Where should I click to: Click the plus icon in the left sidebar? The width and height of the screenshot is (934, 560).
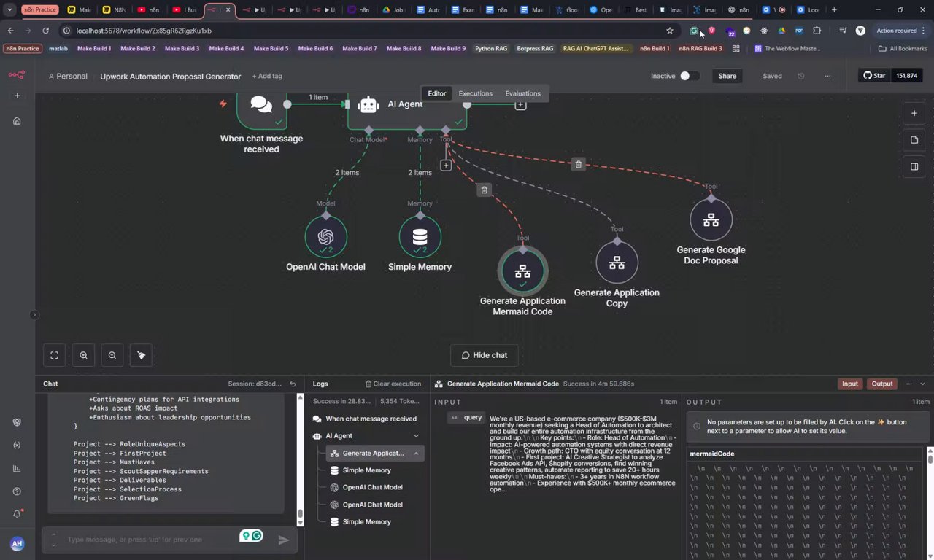tap(18, 96)
